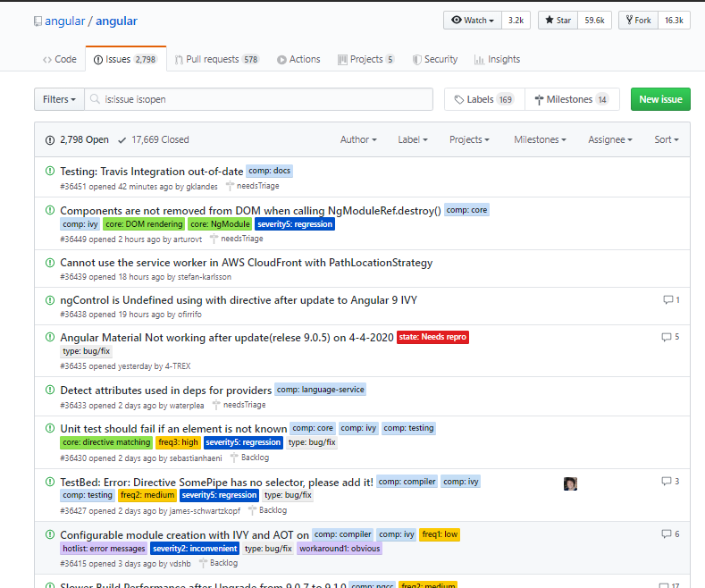Click the 'workaround1: obvious' label
Viewport: 705px width, 588px height.
[340, 549]
